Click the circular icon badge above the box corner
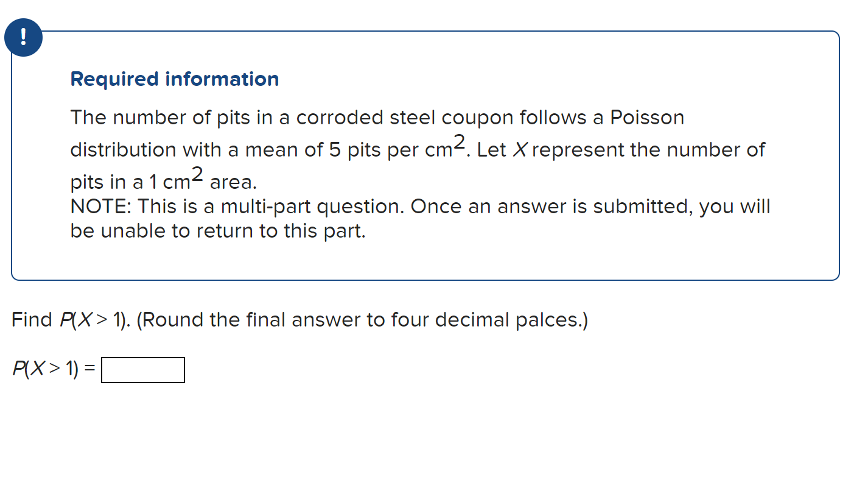This screenshot has height=477, width=868. [23, 37]
